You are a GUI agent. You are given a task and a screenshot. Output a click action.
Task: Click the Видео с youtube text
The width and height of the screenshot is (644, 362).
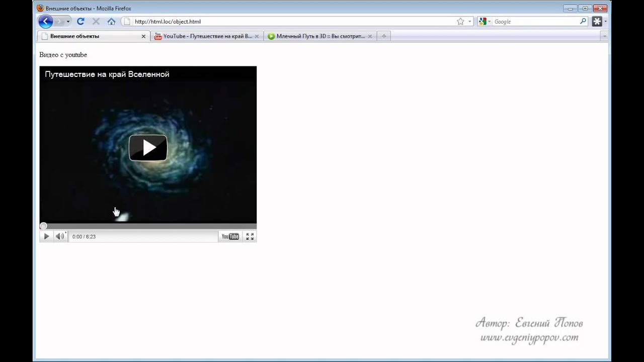(63, 55)
